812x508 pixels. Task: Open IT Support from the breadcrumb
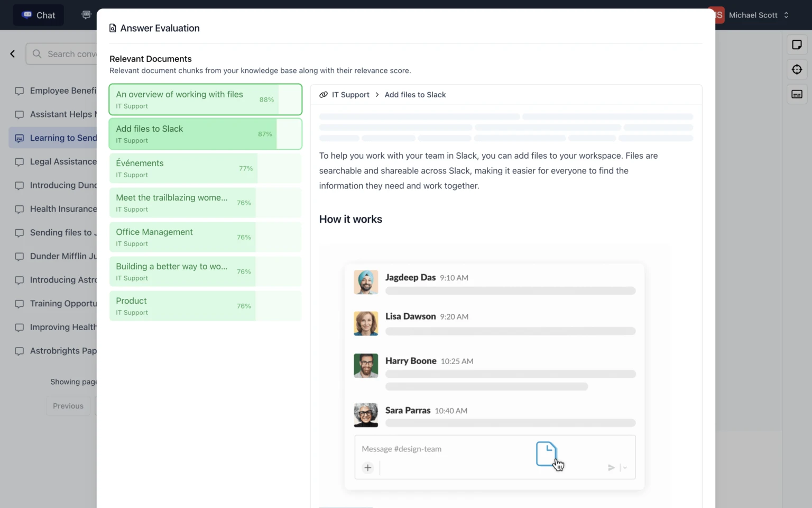pyautogui.click(x=350, y=94)
